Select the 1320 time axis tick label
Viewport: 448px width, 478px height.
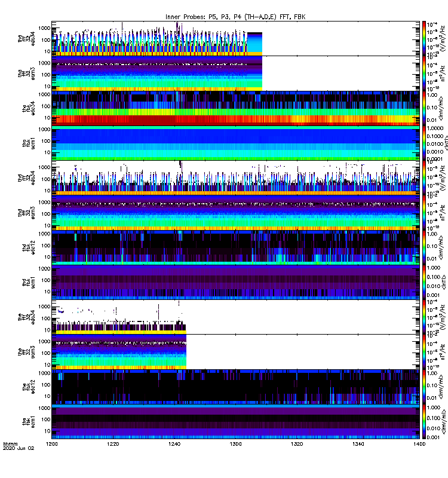coord(297,444)
